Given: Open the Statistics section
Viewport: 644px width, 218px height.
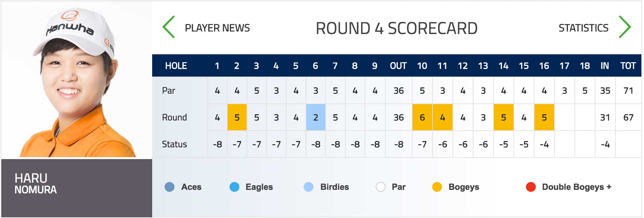Looking at the screenshot, I should (583, 28).
